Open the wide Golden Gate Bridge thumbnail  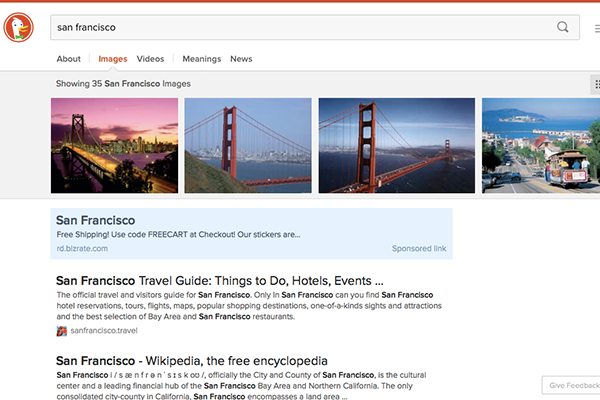pos(397,145)
